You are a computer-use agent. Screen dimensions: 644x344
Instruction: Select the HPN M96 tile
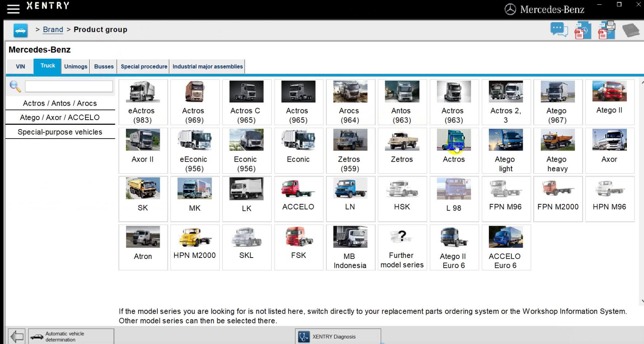(x=610, y=199)
